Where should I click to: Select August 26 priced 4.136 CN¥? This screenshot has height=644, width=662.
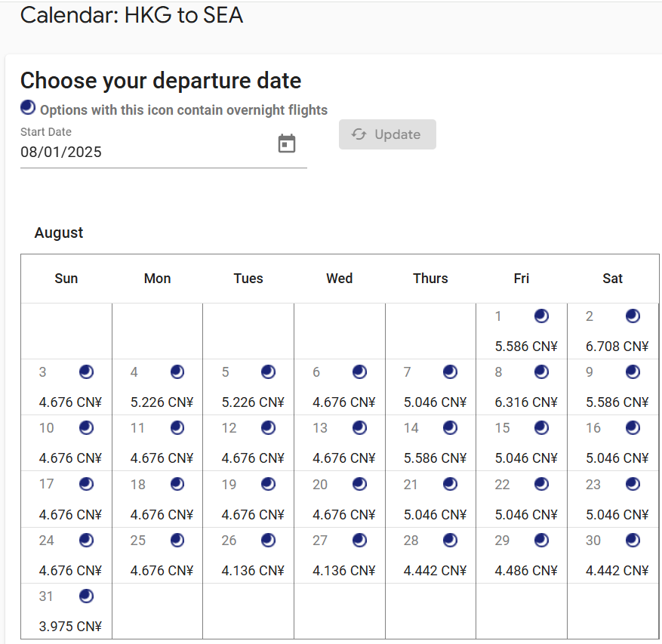(x=248, y=556)
